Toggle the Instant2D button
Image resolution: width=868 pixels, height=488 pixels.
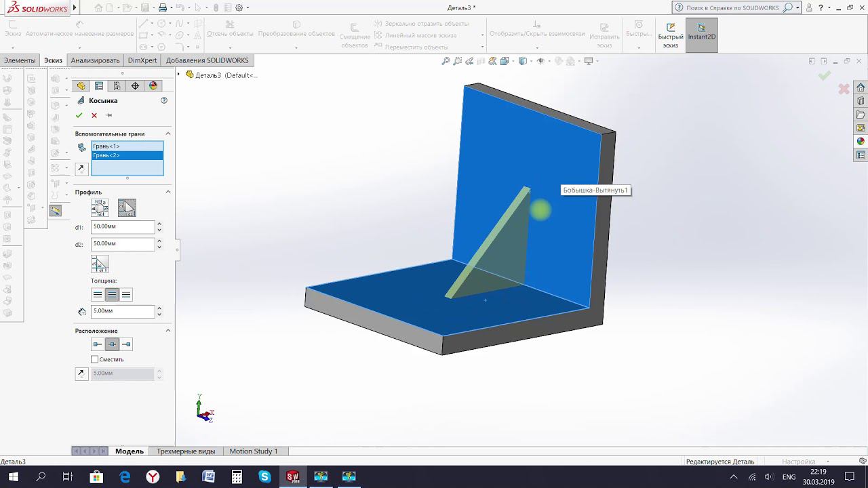coord(702,35)
